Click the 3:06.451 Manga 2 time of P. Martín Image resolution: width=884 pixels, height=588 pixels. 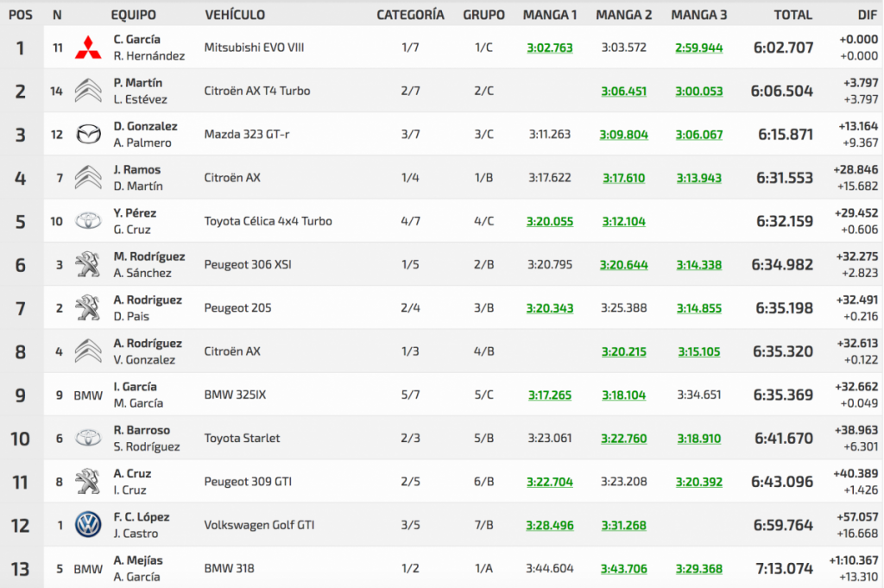[x=623, y=92]
